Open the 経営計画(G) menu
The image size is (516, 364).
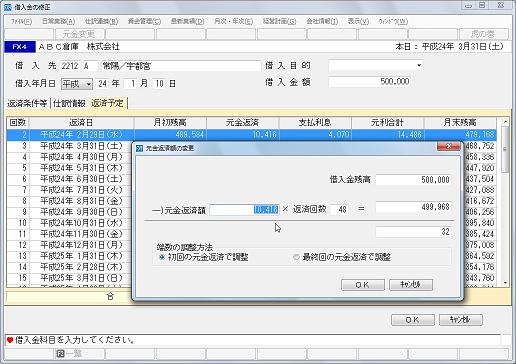279,21
